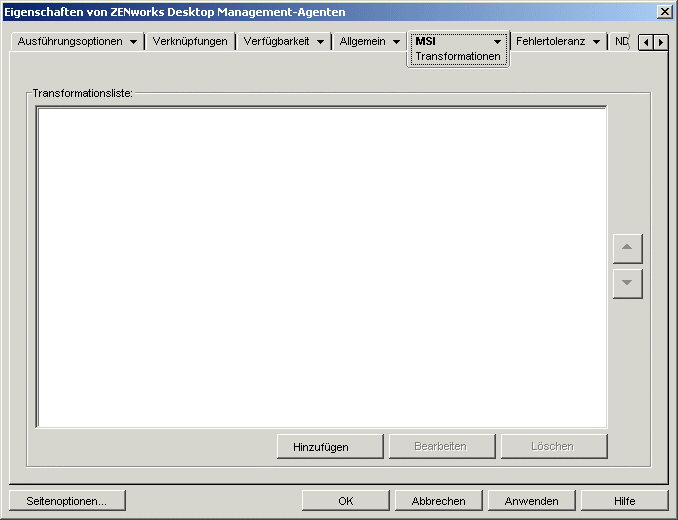
Task: Move transformation up with the up arrow button
Action: pos(627,249)
